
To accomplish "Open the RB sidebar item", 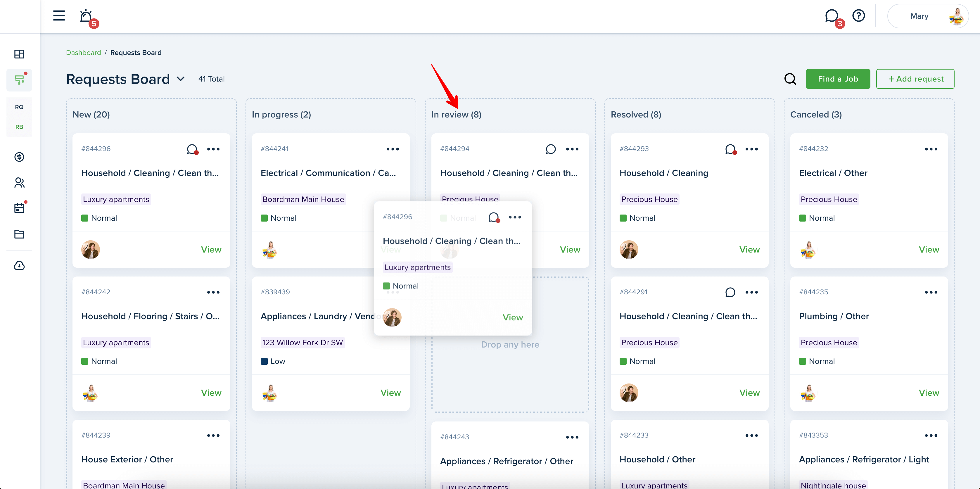I will 19,127.
